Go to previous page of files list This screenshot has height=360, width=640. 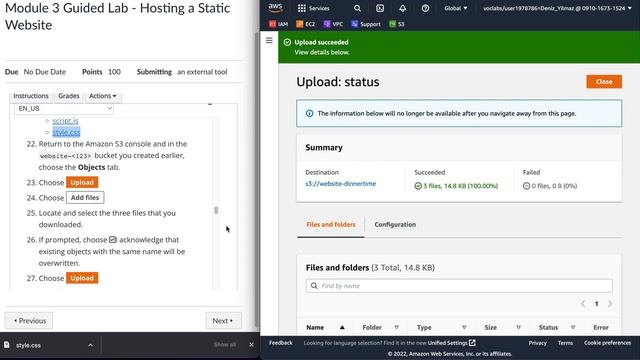583,304
